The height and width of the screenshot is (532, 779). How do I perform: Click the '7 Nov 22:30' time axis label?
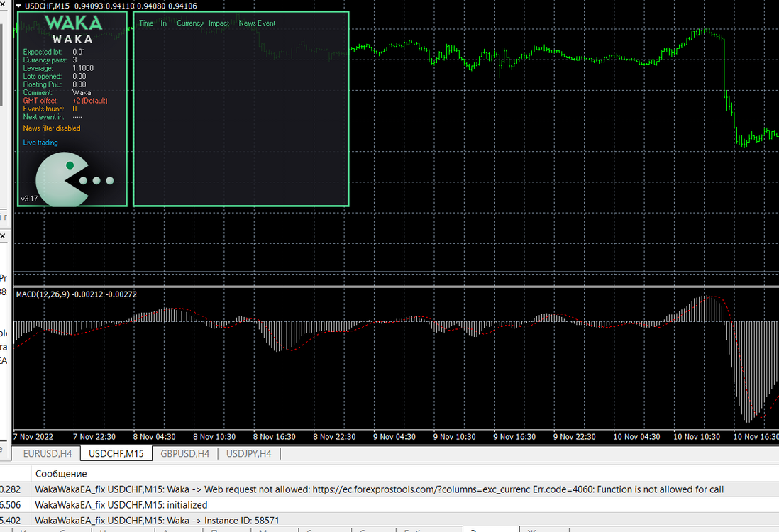pos(94,437)
